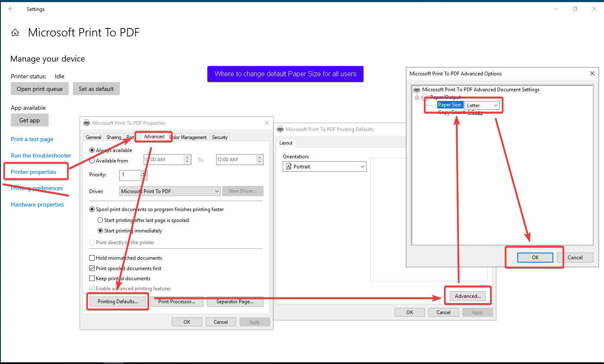Select the Sharing tab
Viewport: 604px width, 364px height.
click(x=114, y=137)
